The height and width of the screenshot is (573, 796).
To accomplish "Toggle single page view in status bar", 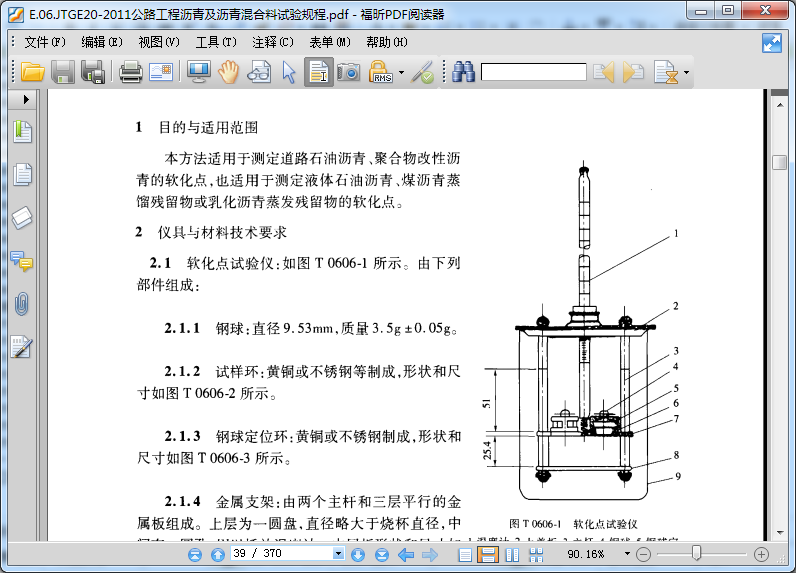I will pyautogui.click(x=464, y=554).
